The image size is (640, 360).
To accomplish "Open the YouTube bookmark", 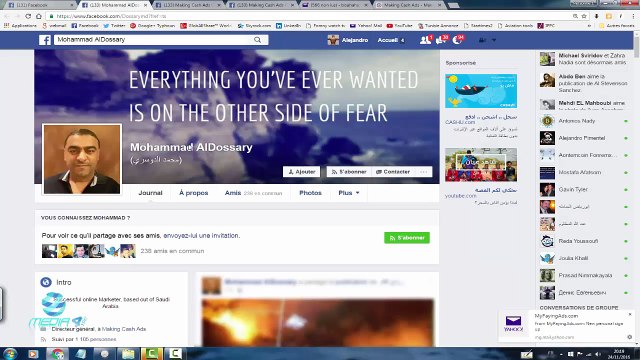I will click(x=399, y=26).
